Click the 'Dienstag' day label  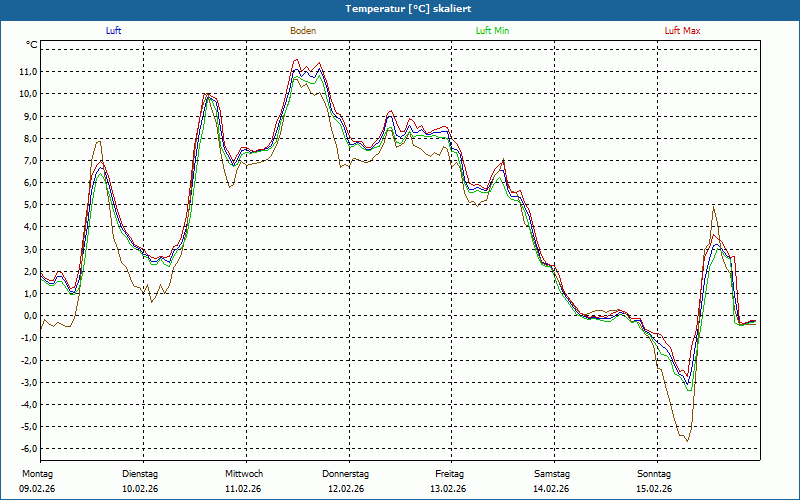tap(140, 474)
